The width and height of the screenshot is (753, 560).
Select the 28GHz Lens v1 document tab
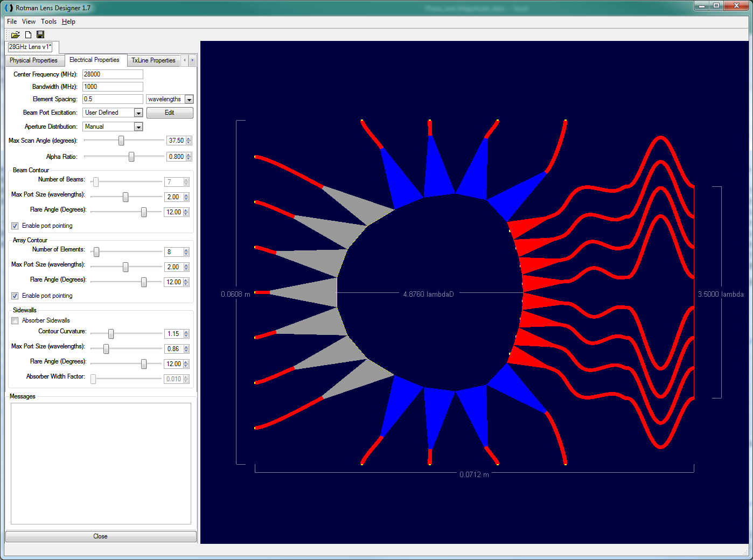(30, 47)
